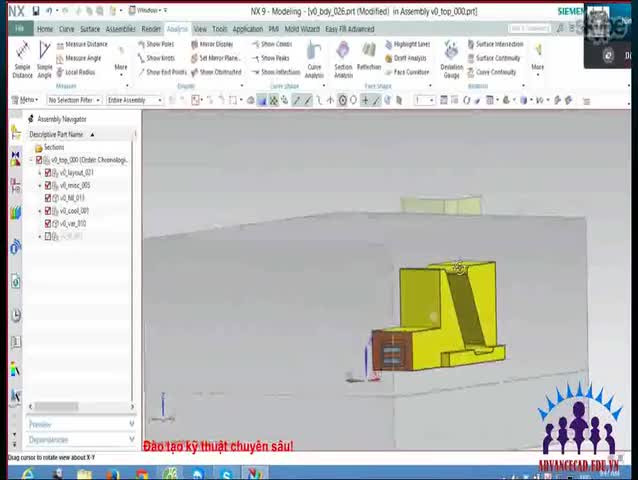Click the Measure Distance tool
This screenshot has height=480, width=638.
click(x=82, y=44)
